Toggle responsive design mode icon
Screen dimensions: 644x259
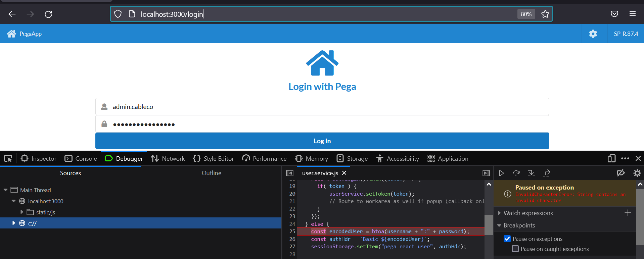[612, 158]
